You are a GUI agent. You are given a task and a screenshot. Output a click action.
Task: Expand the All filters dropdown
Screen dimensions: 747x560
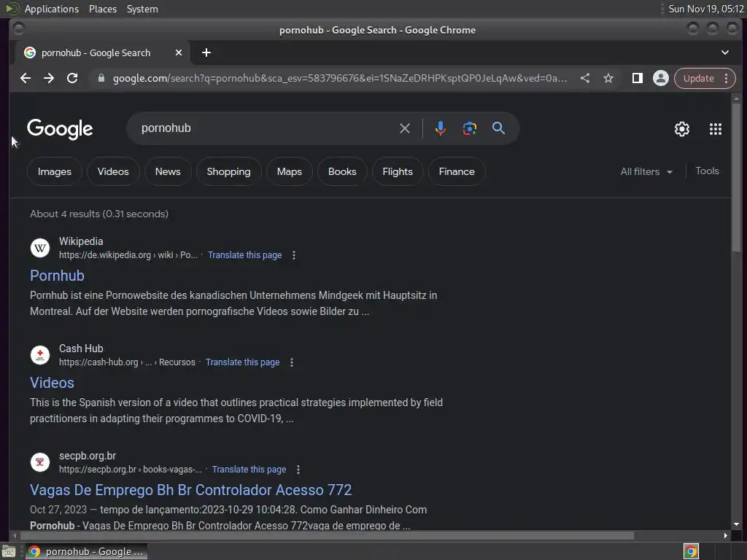click(646, 171)
